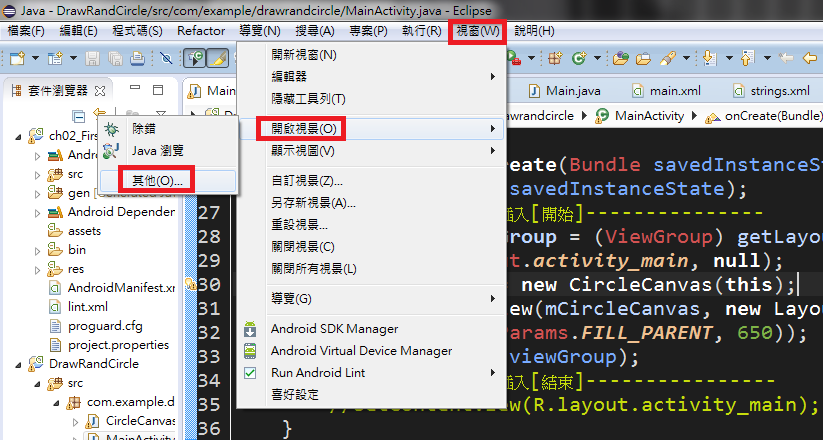Screen dimensions: 823x440
Task: Click Collapse All icon in package explorer
Action: click(x=78, y=116)
